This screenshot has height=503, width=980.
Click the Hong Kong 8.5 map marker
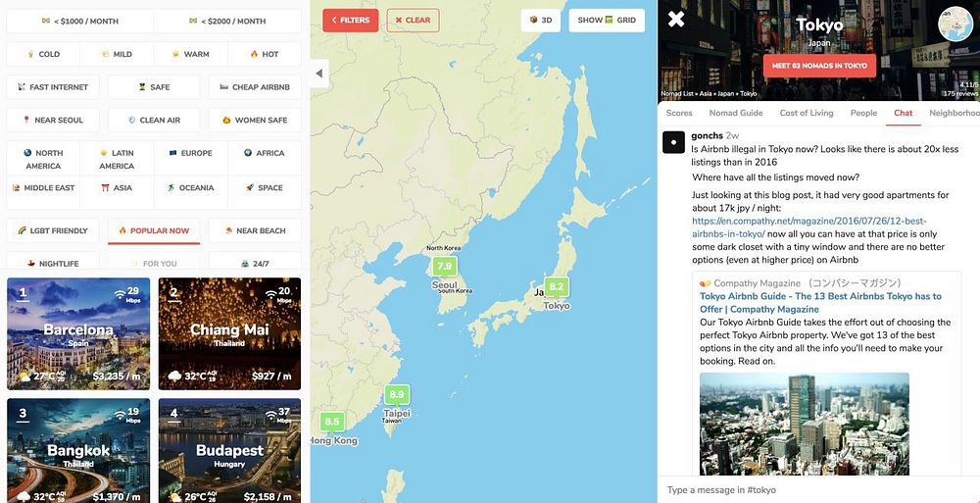332,423
